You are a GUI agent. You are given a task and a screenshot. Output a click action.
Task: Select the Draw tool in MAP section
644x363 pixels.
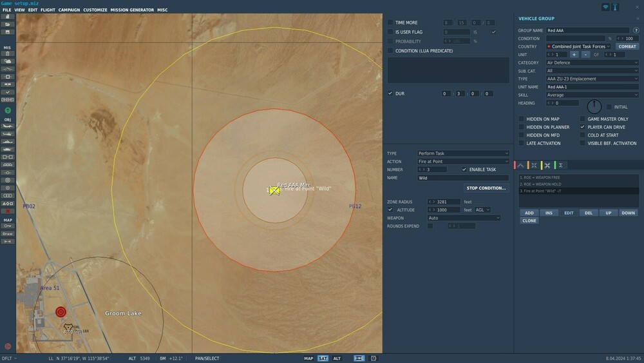click(x=8, y=233)
